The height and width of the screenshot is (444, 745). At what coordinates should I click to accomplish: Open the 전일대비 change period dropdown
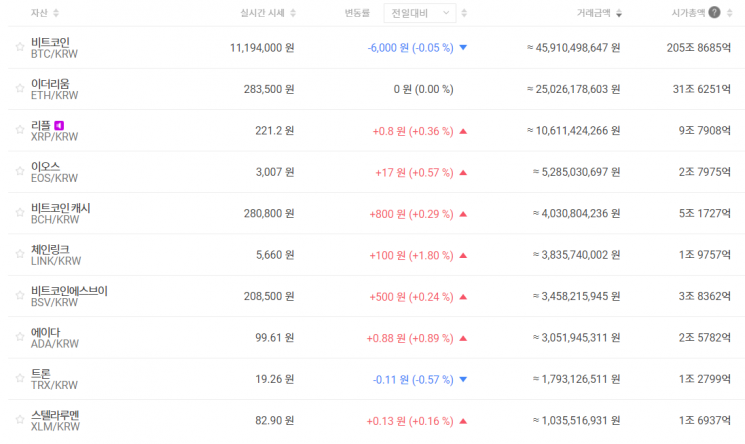pyautogui.click(x=420, y=13)
